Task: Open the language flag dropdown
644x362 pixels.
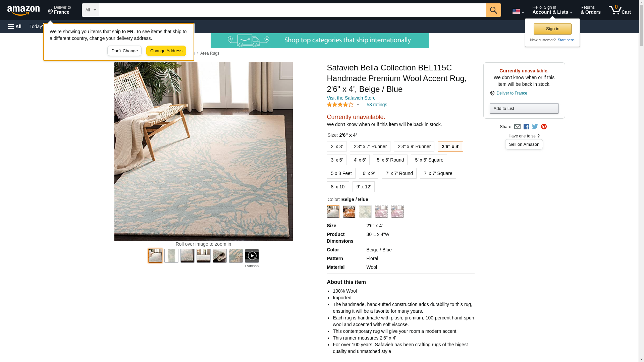Action: point(518,11)
